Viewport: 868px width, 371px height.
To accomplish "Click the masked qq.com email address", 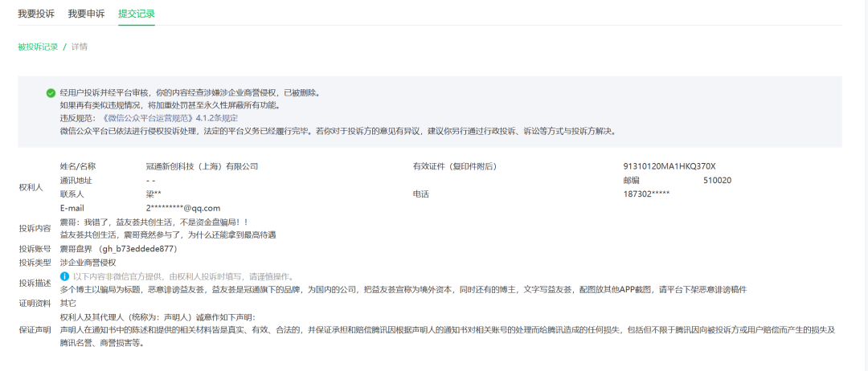I will (177, 208).
